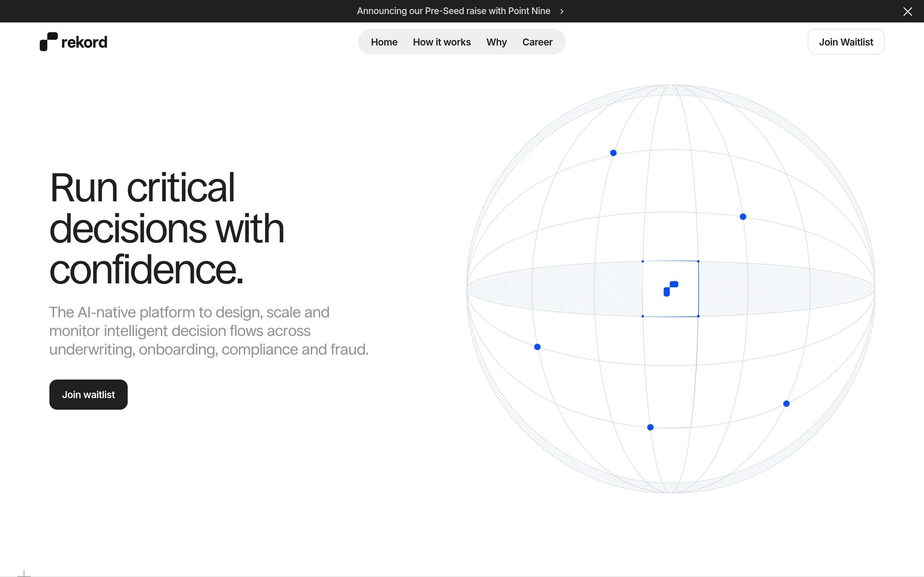The image size is (924, 577).
Task: Click the plus marker at bottom-left corner
Action: coord(24,573)
